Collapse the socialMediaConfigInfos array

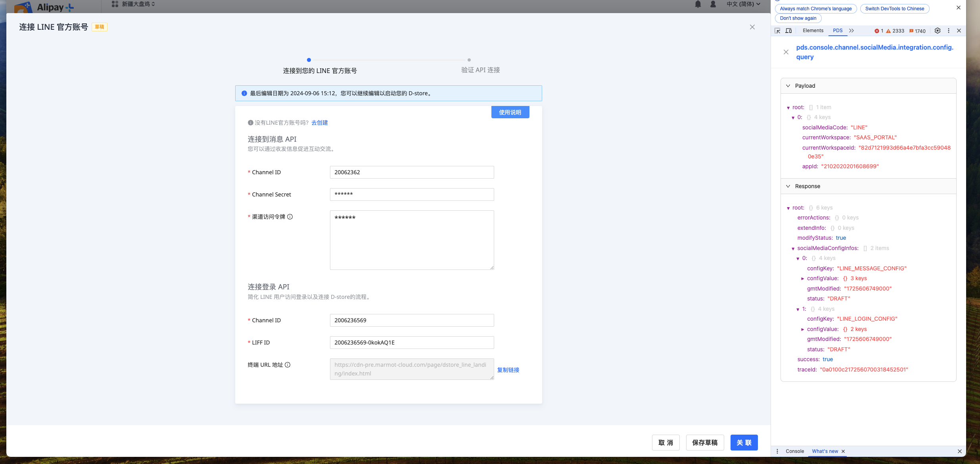793,248
